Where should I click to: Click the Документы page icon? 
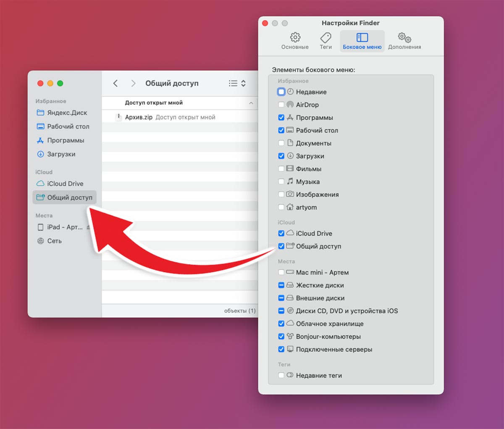coord(290,143)
